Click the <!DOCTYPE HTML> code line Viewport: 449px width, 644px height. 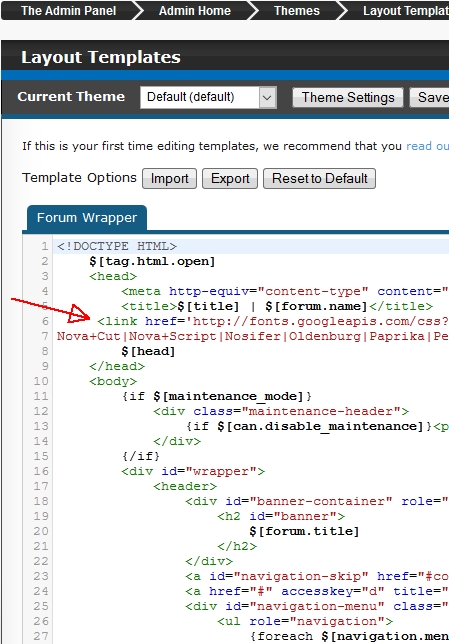point(117,246)
